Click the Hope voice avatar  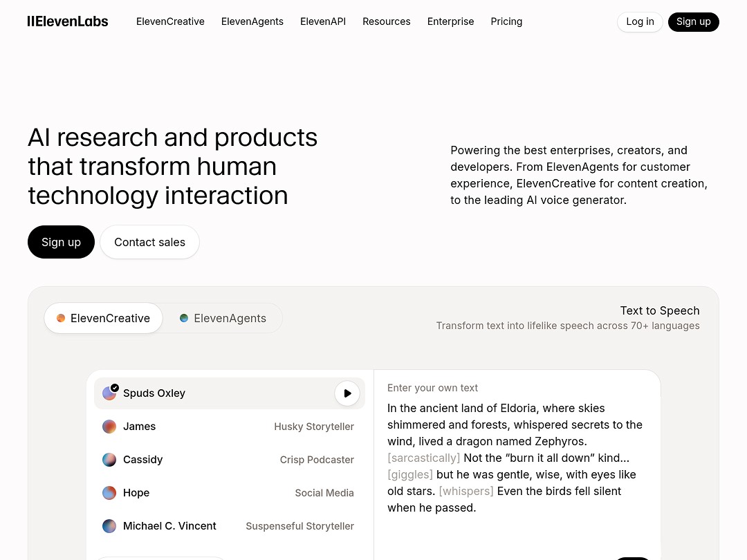(x=109, y=493)
